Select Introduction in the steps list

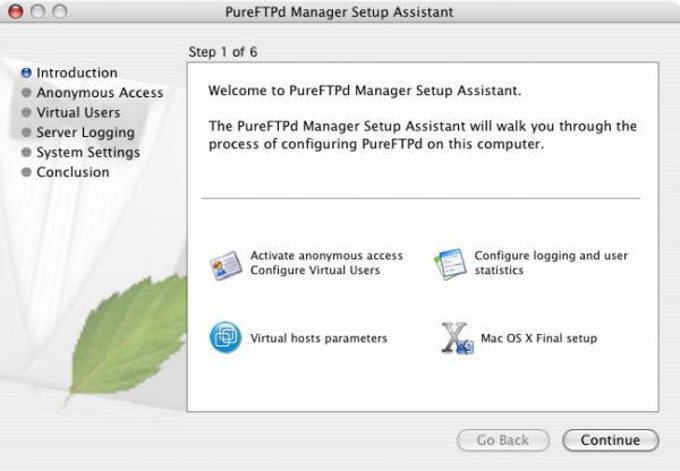(77, 72)
